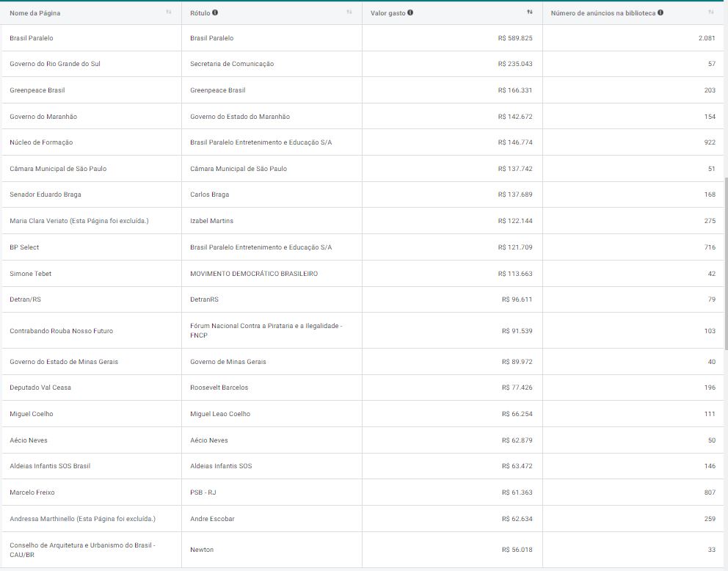Click Governo do Estado do Maranhão label
The width and height of the screenshot is (728, 571).
pos(240,117)
